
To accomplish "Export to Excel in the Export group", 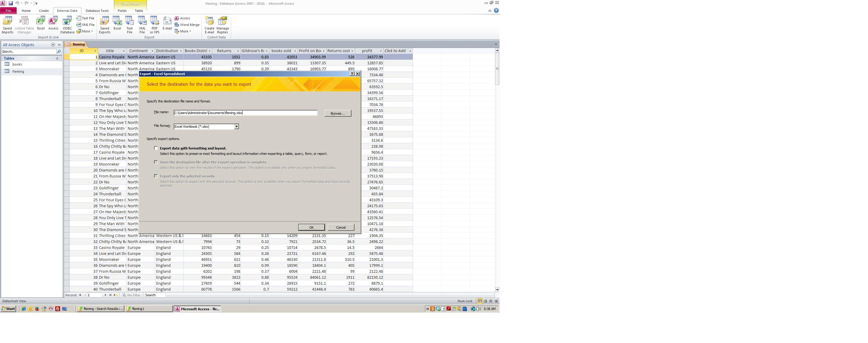I will tap(117, 24).
